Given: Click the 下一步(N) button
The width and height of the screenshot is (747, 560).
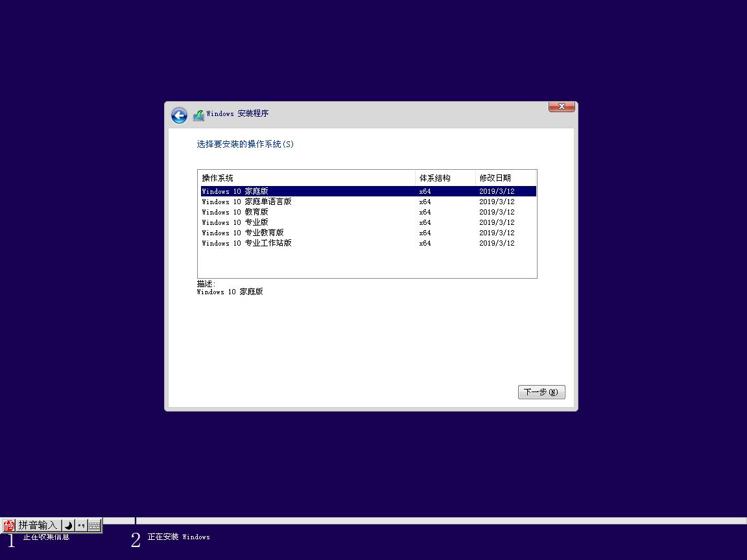Looking at the screenshot, I should click(541, 391).
